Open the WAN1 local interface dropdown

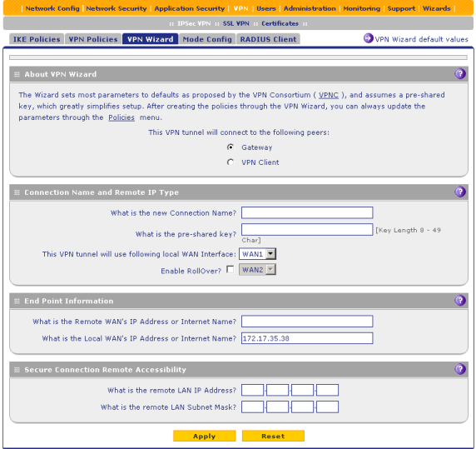(257, 254)
